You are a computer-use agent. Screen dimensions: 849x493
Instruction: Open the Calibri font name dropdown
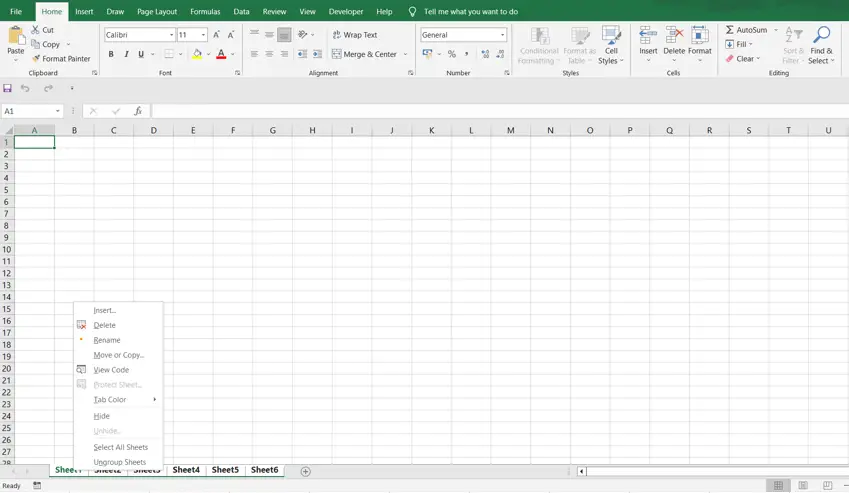click(172, 35)
